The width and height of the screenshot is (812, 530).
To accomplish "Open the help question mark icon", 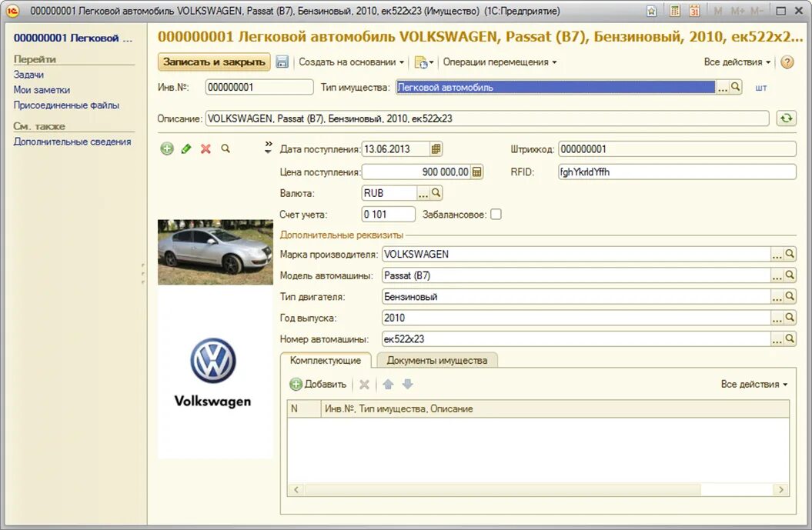I will tap(787, 62).
